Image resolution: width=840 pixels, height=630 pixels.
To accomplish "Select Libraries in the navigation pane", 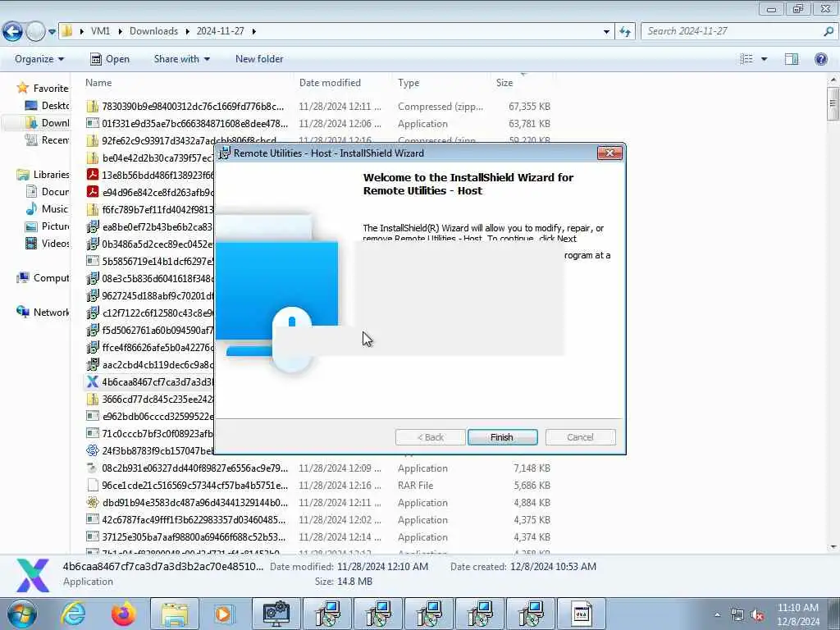I will [43, 175].
